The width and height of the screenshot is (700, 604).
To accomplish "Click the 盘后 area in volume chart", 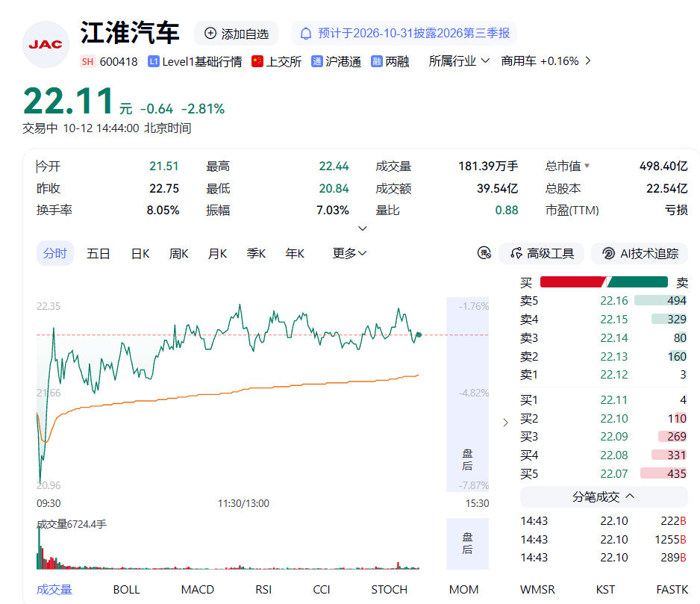I will pyautogui.click(x=467, y=544).
